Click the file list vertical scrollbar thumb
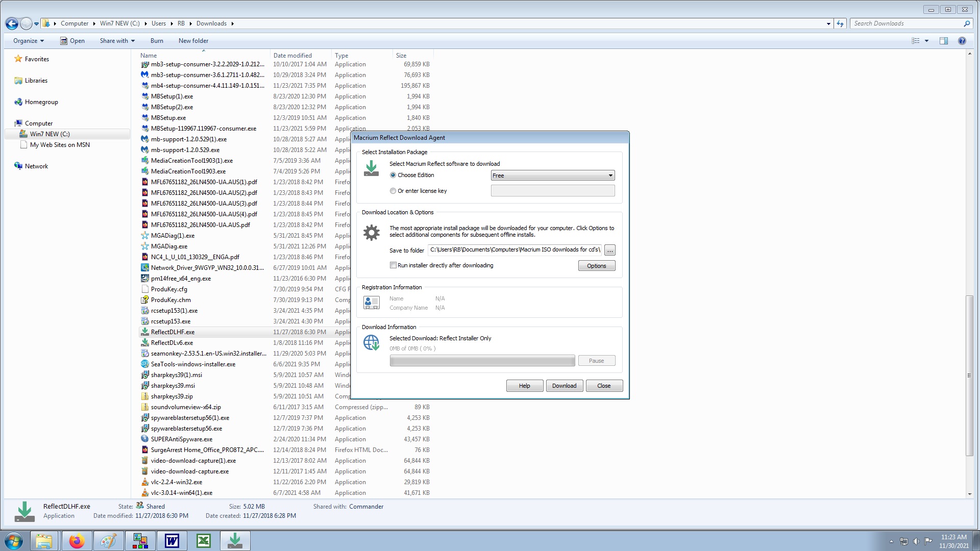Viewport: 980px width, 551px height. (969, 375)
